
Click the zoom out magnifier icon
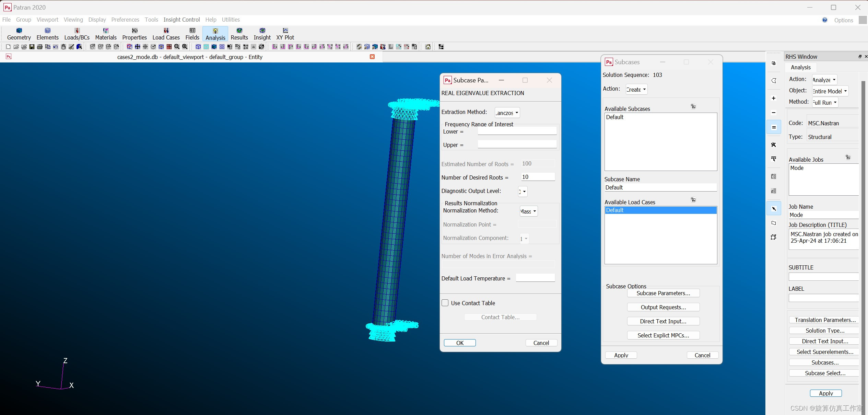177,47
